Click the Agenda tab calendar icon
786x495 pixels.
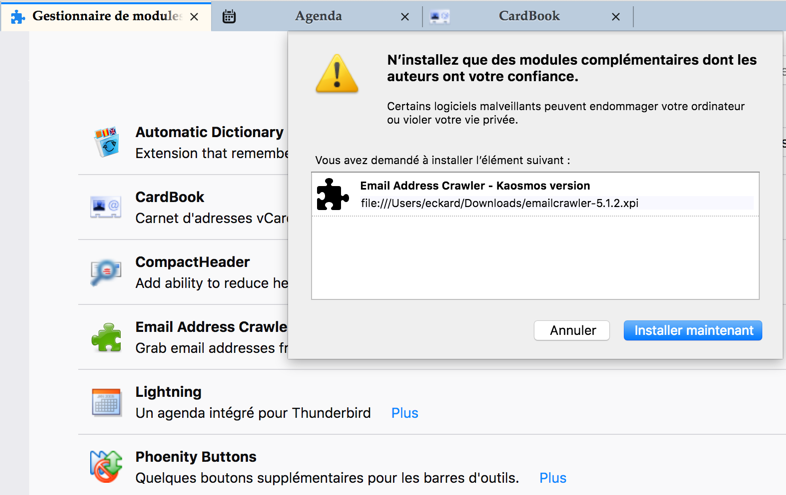(229, 17)
